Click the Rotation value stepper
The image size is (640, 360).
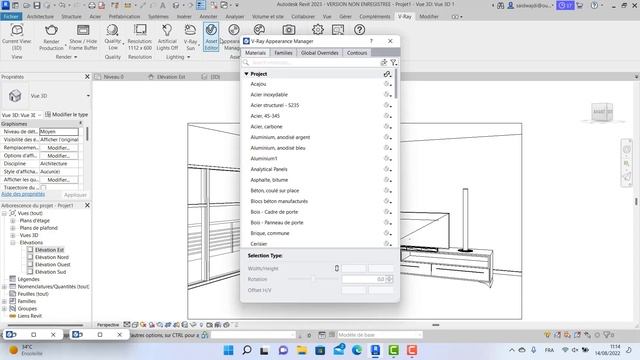389,279
